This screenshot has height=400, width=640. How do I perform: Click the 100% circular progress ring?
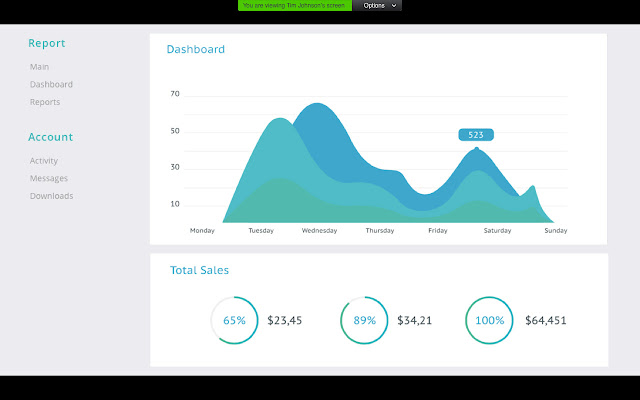pos(489,320)
